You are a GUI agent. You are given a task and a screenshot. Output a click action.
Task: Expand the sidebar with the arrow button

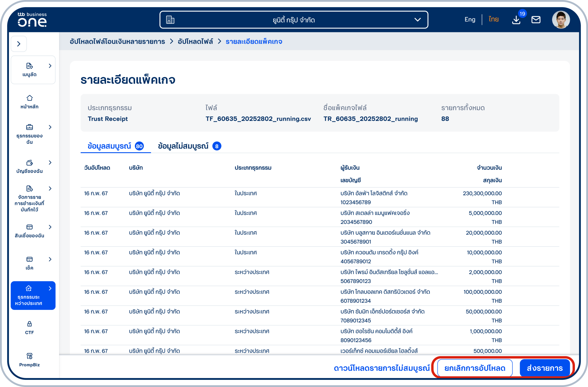coord(19,44)
